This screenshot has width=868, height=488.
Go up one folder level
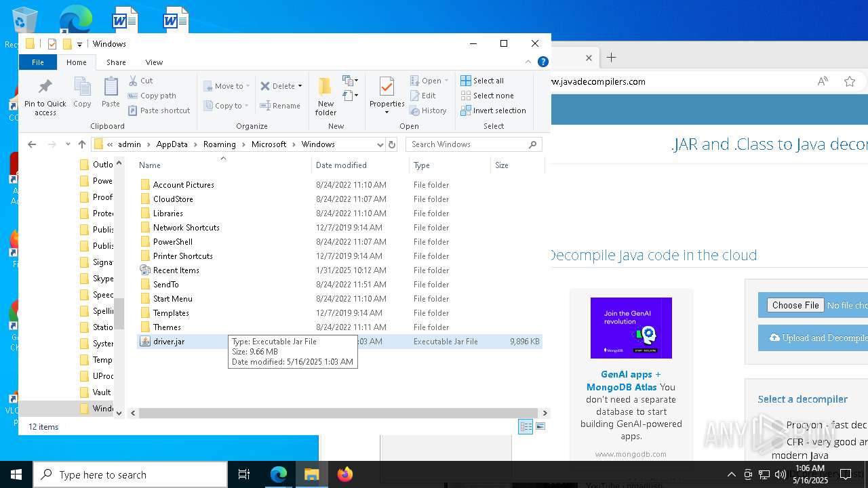tap(82, 144)
